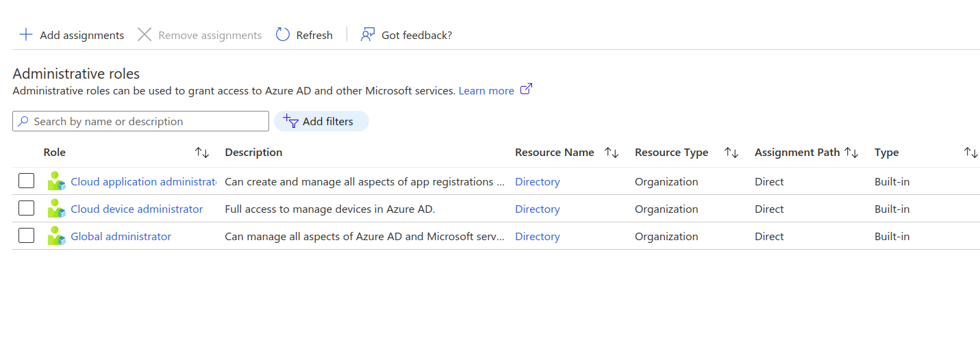Sort by Assignment Path column arrows

click(x=851, y=153)
